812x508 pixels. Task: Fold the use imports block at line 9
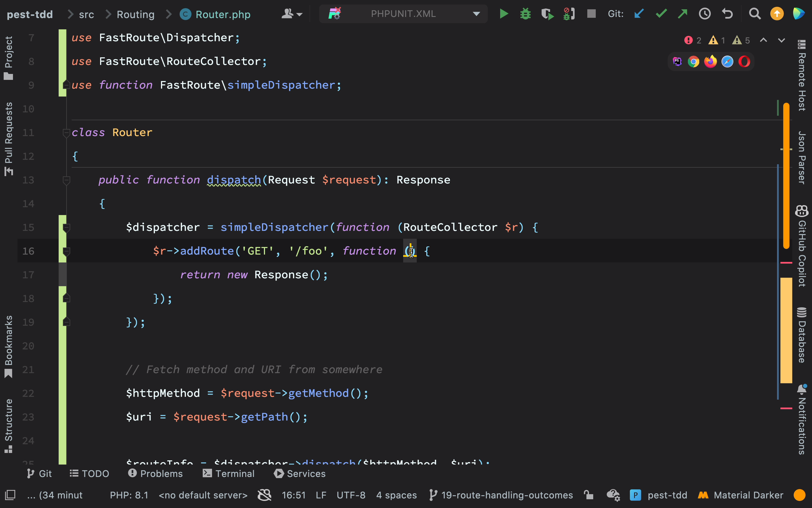click(66, 85)
